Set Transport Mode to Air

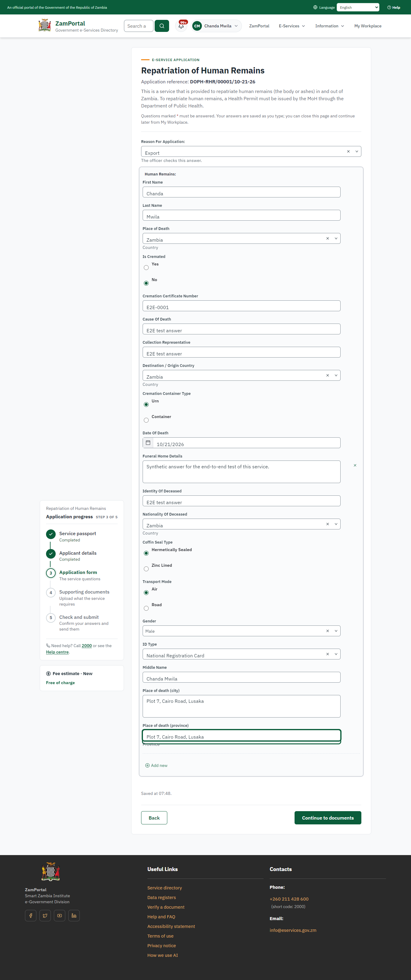[147, 593]
